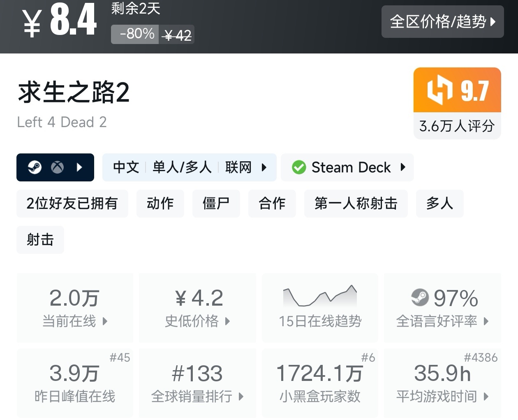Click the Xbox platform icon
Image resolution: width=518 pixels, height=420 pixels.
(x=57, y=167)
